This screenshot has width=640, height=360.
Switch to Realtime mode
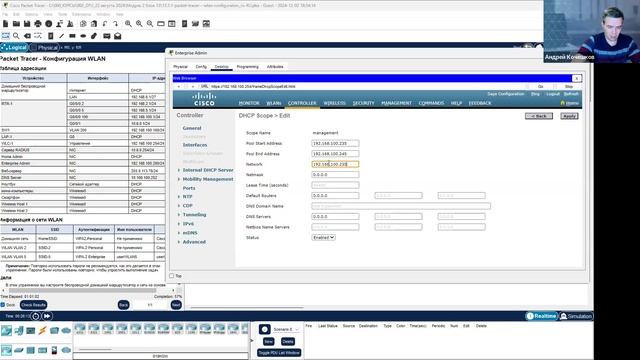click(541, 316)
